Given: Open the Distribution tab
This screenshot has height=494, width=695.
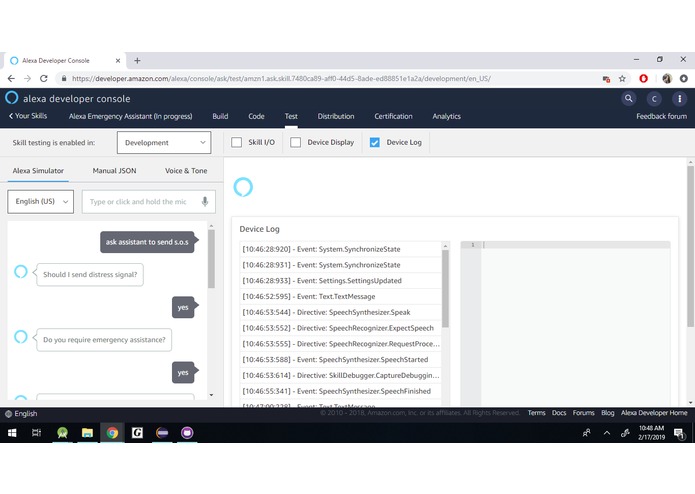Looking at the screenshot, I should (x=336, y=116).
